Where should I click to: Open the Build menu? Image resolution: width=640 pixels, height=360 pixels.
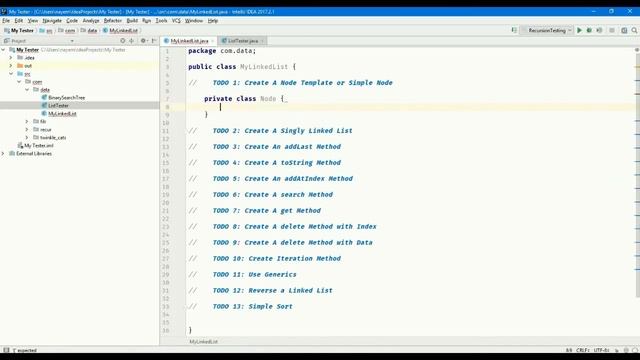(x=132, y=20)
